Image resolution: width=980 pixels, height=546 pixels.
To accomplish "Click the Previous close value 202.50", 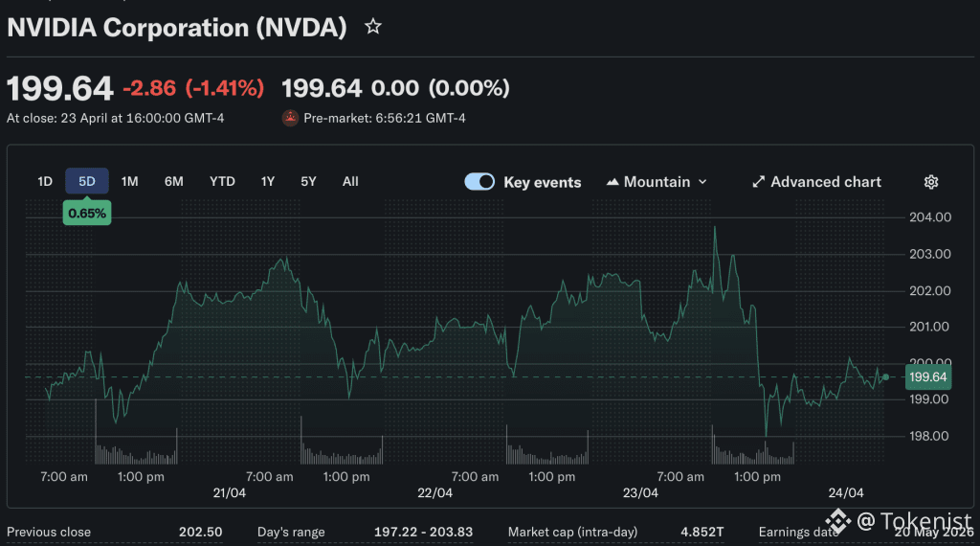I will coord(200,533).
